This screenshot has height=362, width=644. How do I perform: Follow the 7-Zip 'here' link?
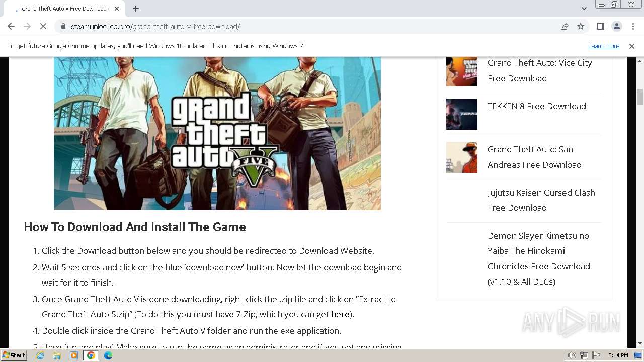point(340,314)
